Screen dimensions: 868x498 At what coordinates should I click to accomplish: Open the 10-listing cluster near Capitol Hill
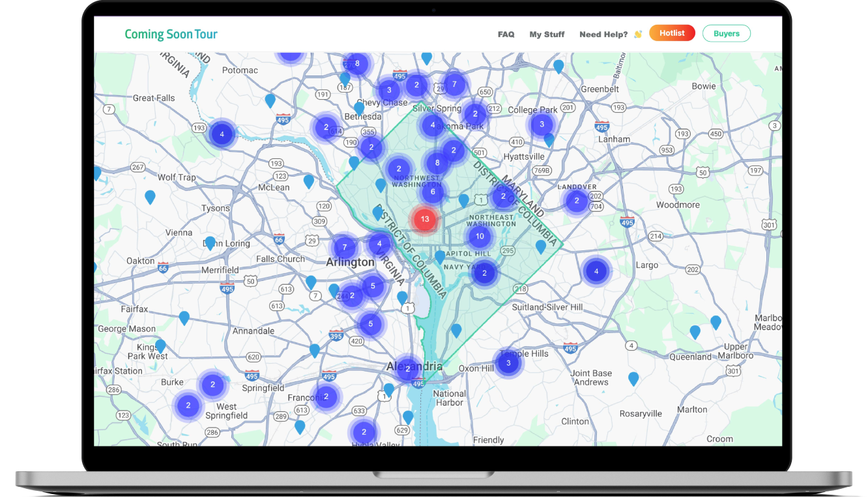point(480,237)
